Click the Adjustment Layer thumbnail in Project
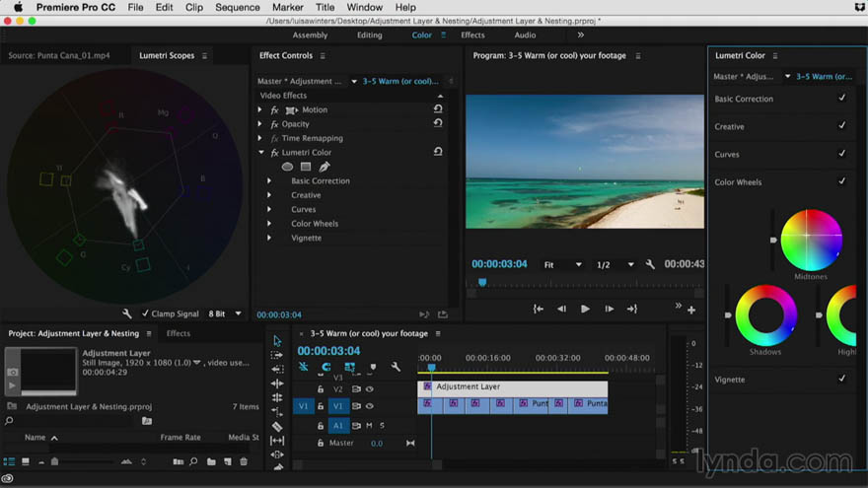The image size is (868, 488). click(x=48, y=370)
